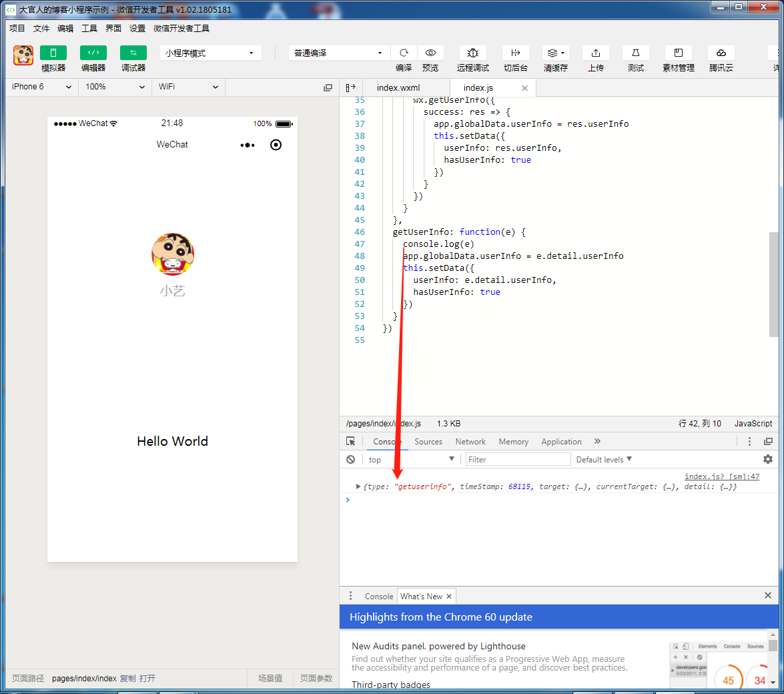Switch to the Application devtools tab
The image size is (784, 694).
coord(562,442)
